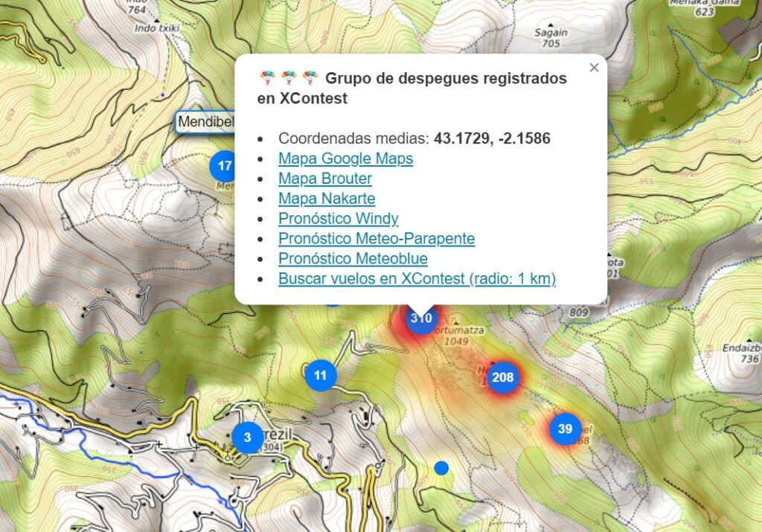762x532 pixels.
Task: Click the Sagain 705 peak label
Action: coord(551,38)
